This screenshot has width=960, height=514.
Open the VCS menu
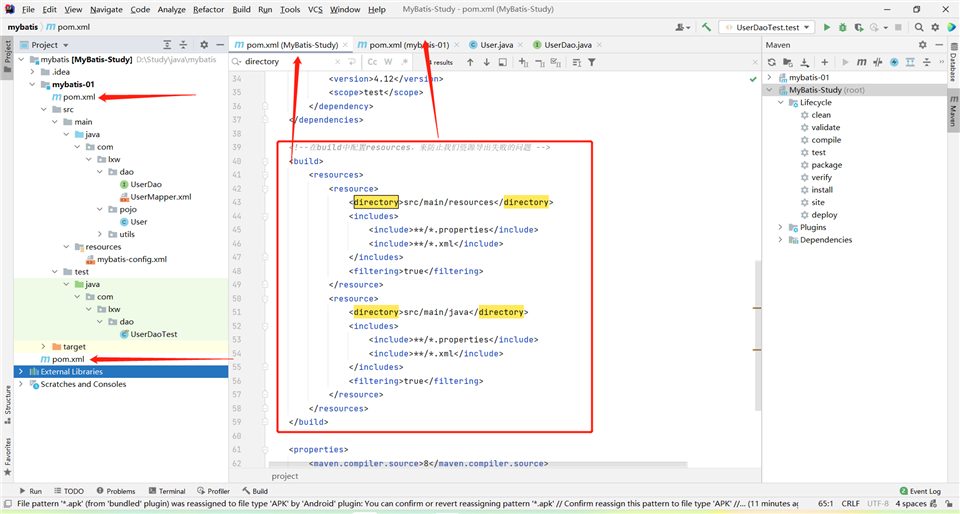[x=315, y=9]
